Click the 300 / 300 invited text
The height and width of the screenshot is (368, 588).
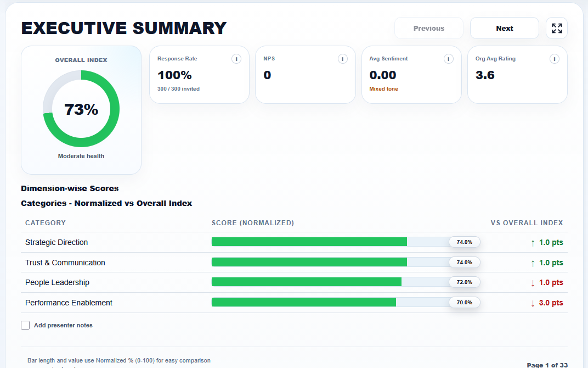[178, 89]
